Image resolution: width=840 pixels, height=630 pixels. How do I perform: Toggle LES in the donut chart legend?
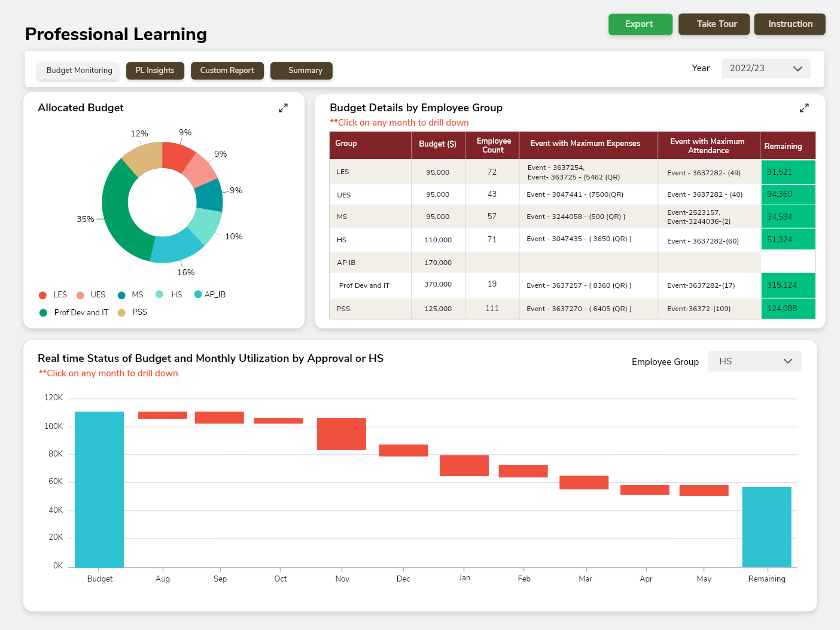53,295
